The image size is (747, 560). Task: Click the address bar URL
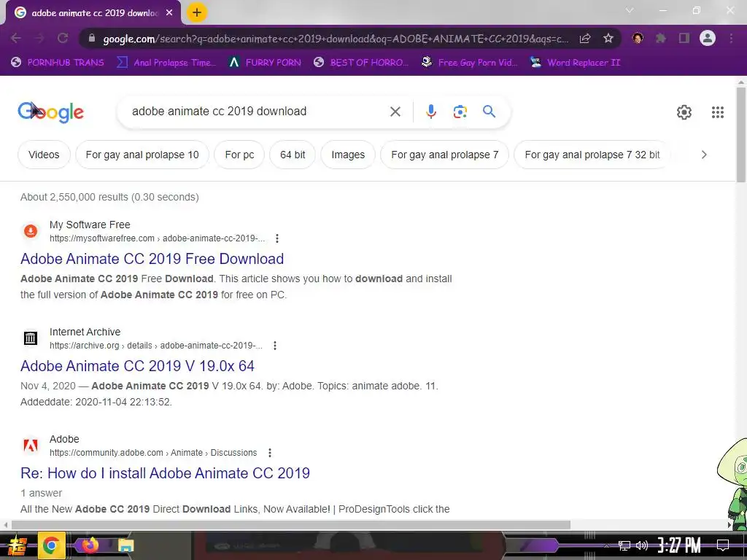tap(336, 39)
